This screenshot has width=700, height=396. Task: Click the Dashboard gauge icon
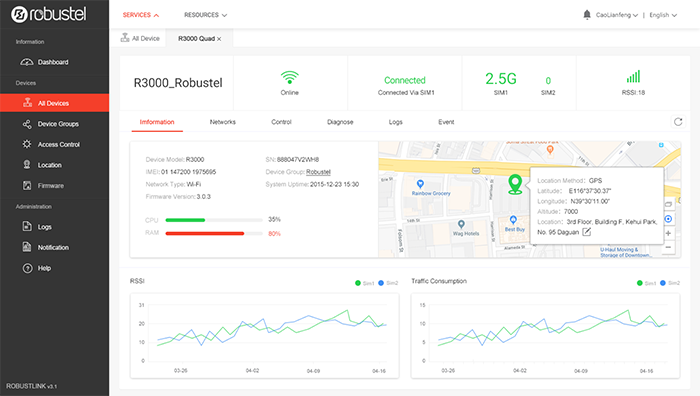(27, 62)
